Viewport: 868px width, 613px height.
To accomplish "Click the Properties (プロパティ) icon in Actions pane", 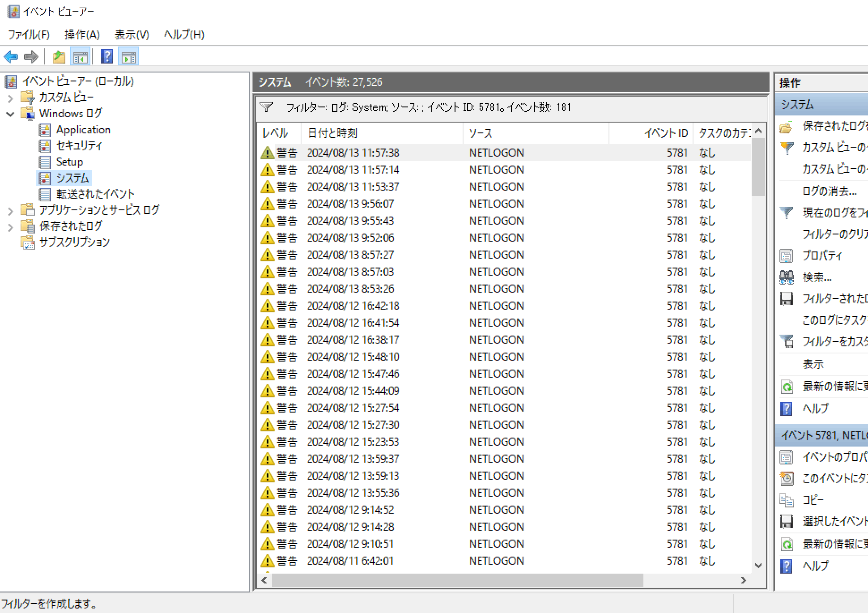I will point(786,256).
